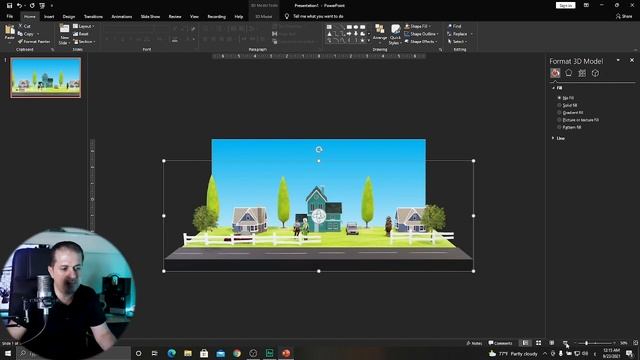The image size is (640, 360).
Task: Open Microsoft Edge from taskbar
Action: click(x=171, y=353)
